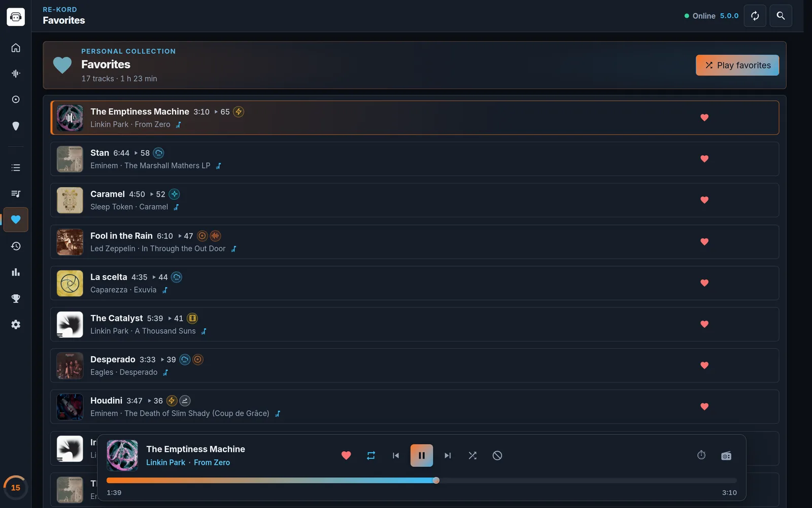Toggle repeat in the player

click(371, 456)
